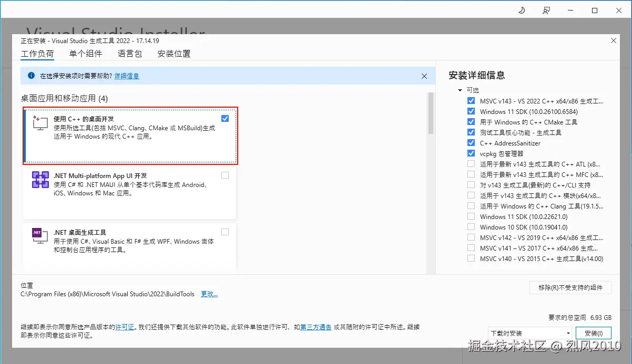This screenshot has width=632, height=364.
Task: Check MSVC v141 - VS 2017 component
Action: coord(471,248)
